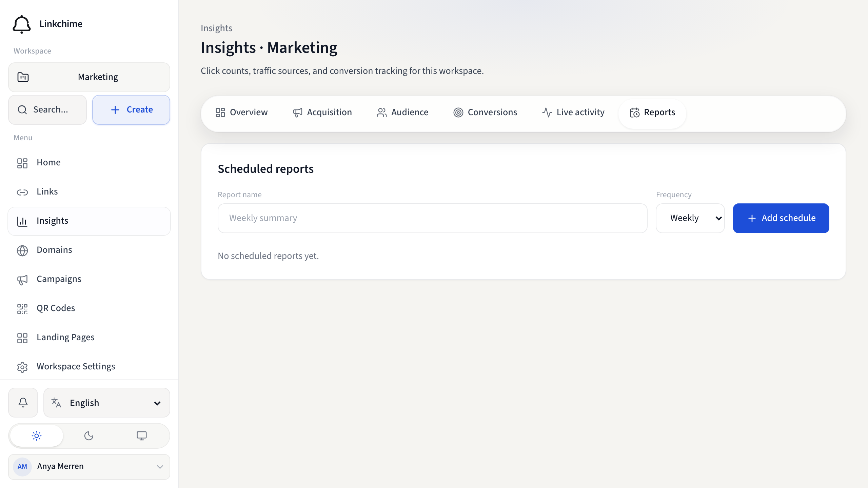Expand the Anya Merren account menu
This screenshot has height=488, width=868.
[x=89, y=467]
